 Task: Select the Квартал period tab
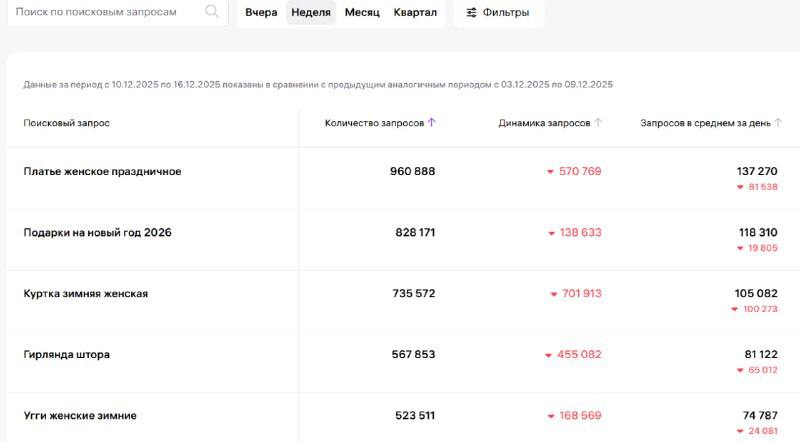(415, 13)
